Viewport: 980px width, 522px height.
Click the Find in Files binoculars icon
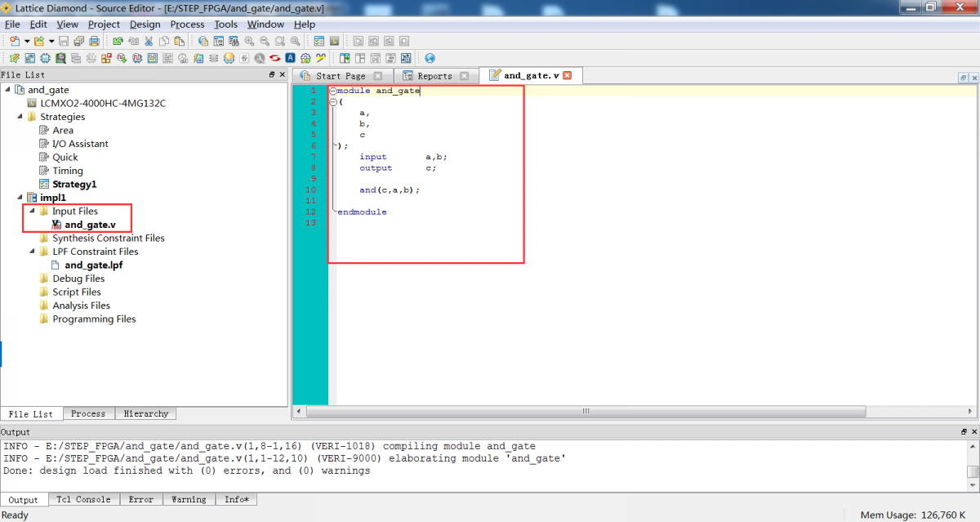click(234, 41)
